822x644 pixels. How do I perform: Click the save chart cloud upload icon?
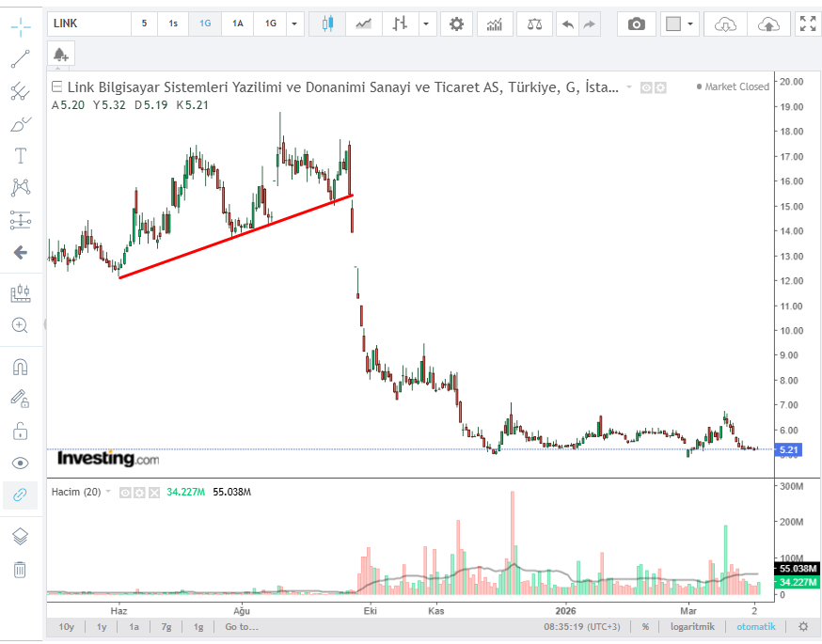tap(768, 24)
